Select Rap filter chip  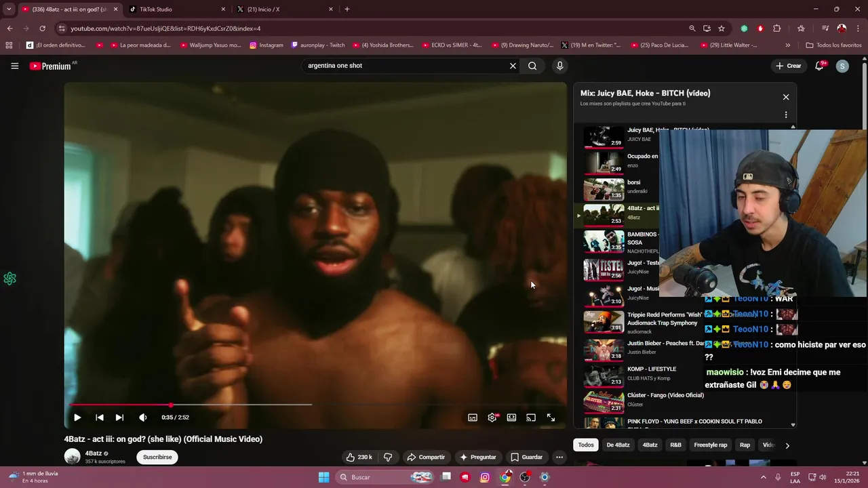pos(745,445)
